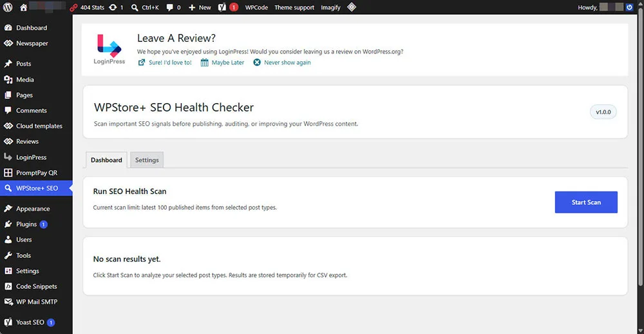Click 'No scan results yet.' text
This screenshot has width=644, height=334.
coord(127,259)
